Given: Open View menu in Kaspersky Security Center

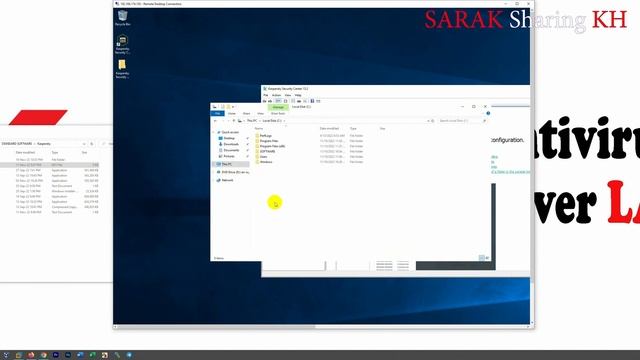Looking at the screenshot, I should (288, 95).
